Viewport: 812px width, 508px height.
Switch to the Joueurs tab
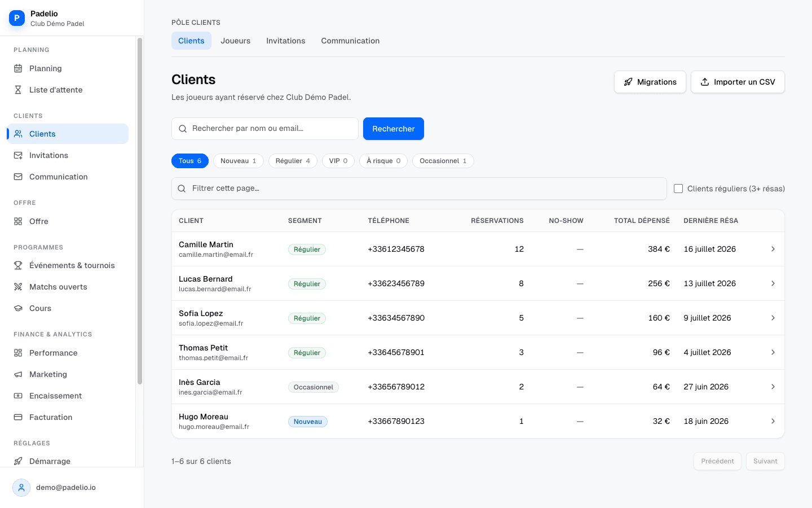coord(236,41)
